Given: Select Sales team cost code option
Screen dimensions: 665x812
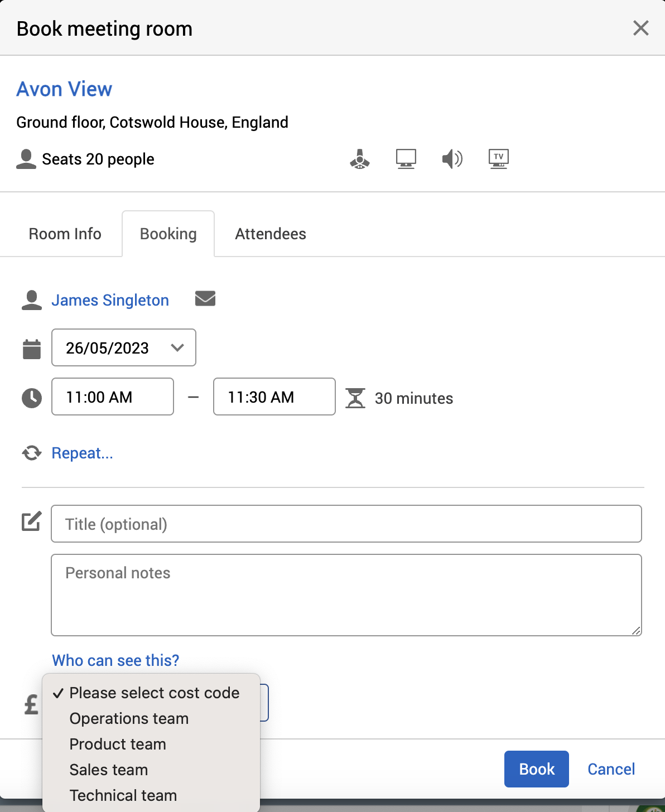Looking at the screenshot, I should (109, 770).
